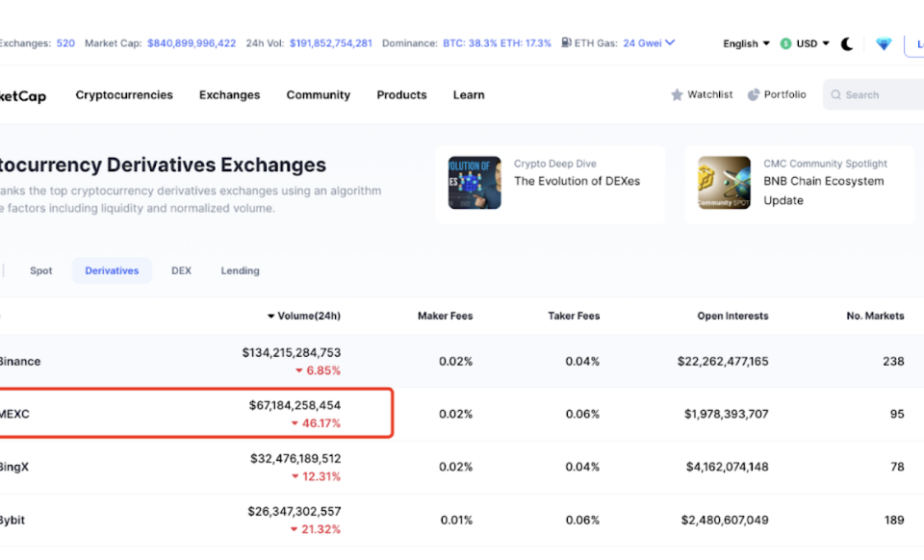Click the ETH Gas pump icon
This screenshot has width=924, height=560.
[x=566, y=42]
